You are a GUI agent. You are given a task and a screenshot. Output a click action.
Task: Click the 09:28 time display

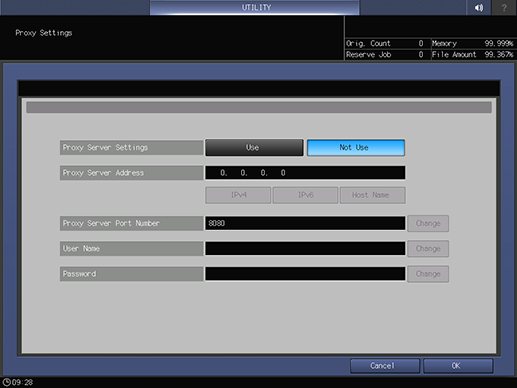(x=22, y=382)
